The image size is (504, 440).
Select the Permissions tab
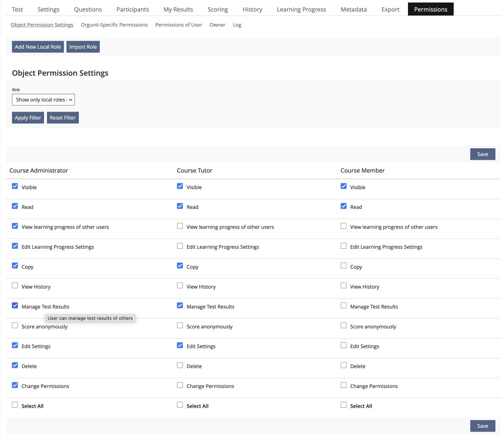click(431, 9)
